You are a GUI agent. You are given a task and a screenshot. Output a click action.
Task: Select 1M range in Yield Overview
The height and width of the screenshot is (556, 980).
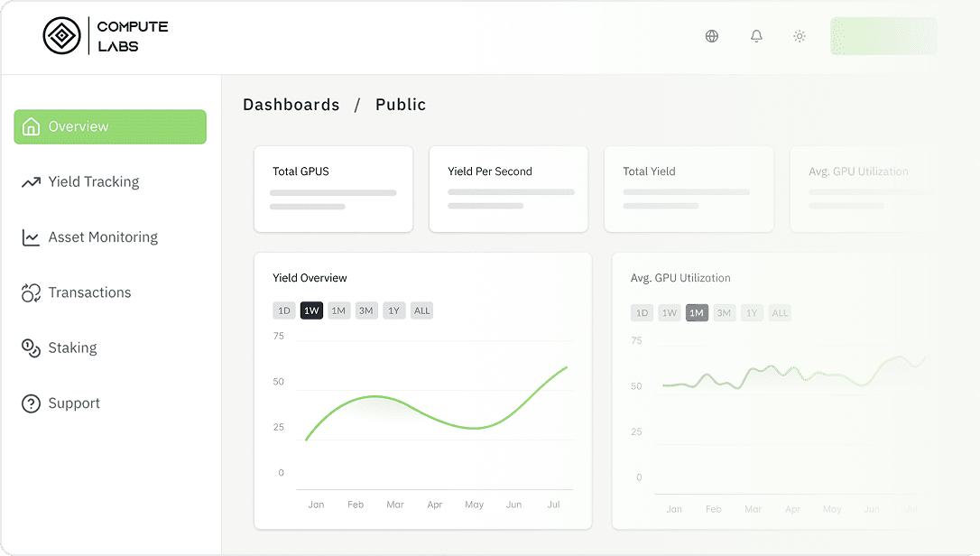click(x=338, y=310)
